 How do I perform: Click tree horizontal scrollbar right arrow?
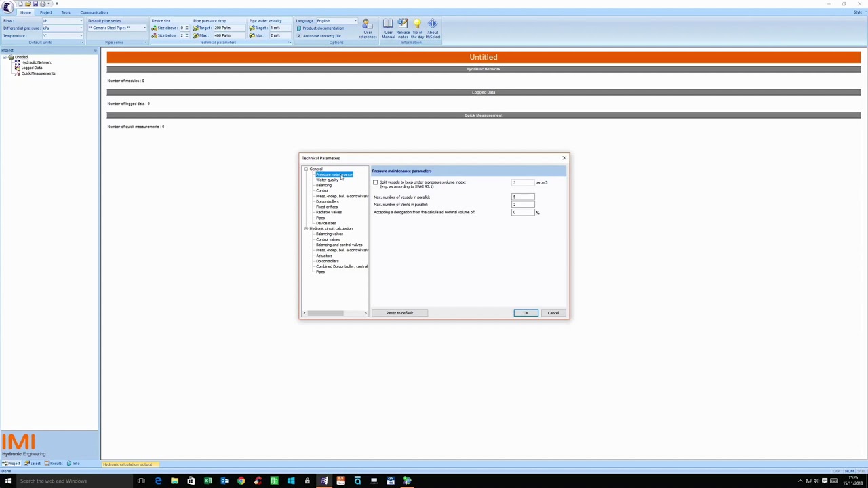[365, 313]
